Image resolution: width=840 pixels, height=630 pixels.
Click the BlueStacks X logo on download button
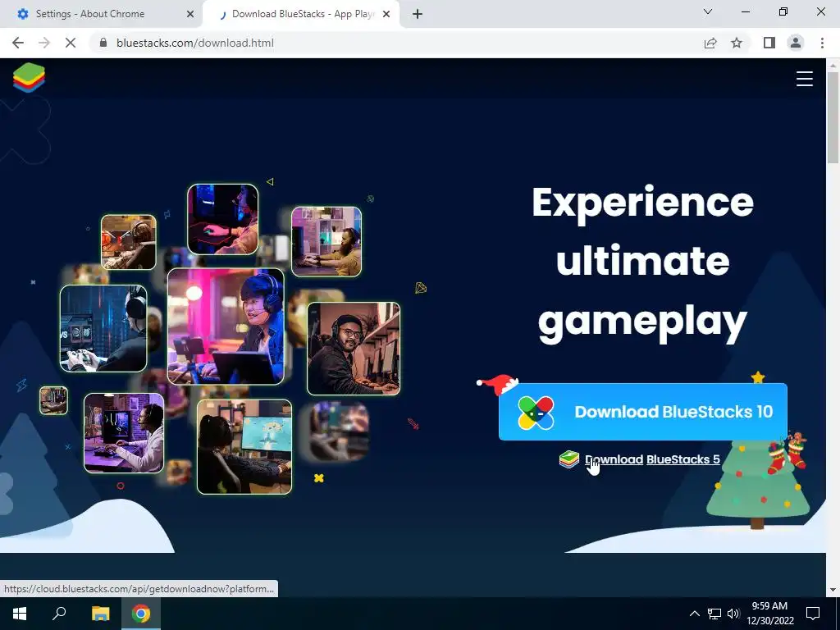(536, 413)
